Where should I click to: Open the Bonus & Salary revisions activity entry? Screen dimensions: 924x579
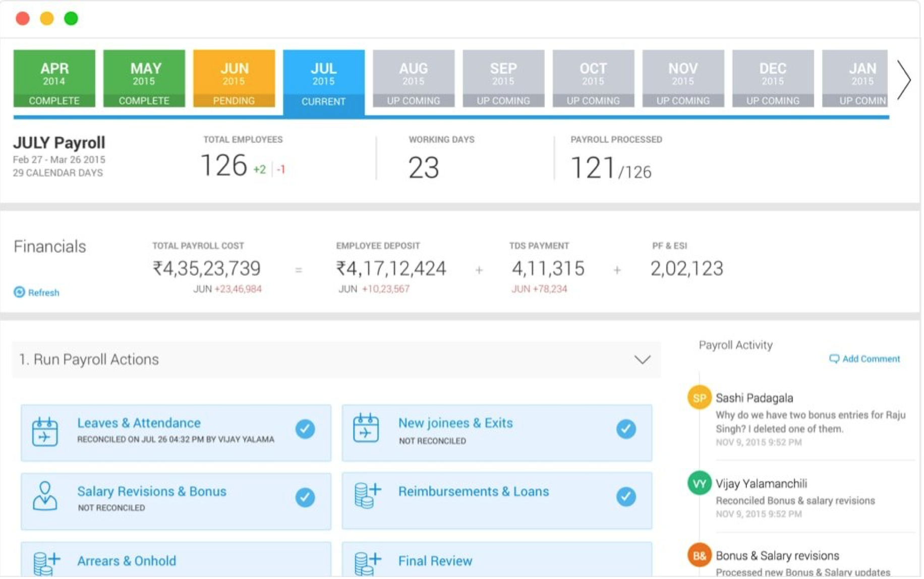click(x=779, y=557)
